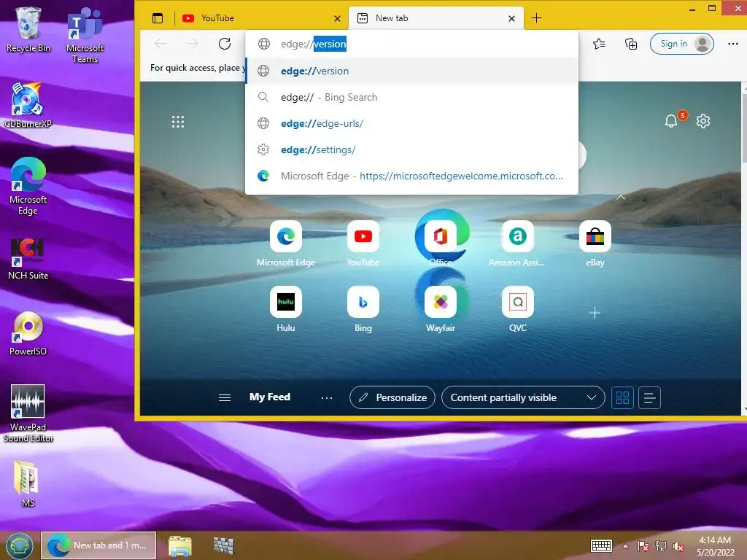Expand Content partially visible dropdown
Viewport: 747px width, 560px height.
coord(523,397)
